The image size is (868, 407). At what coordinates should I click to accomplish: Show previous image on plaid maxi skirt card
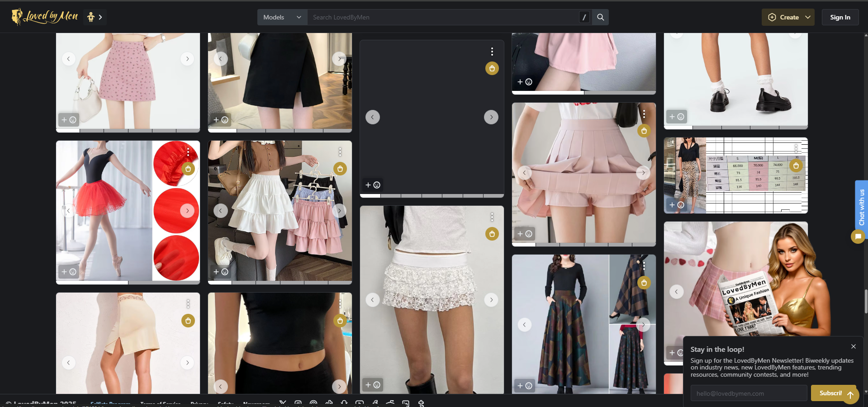(x=524, y=325)
